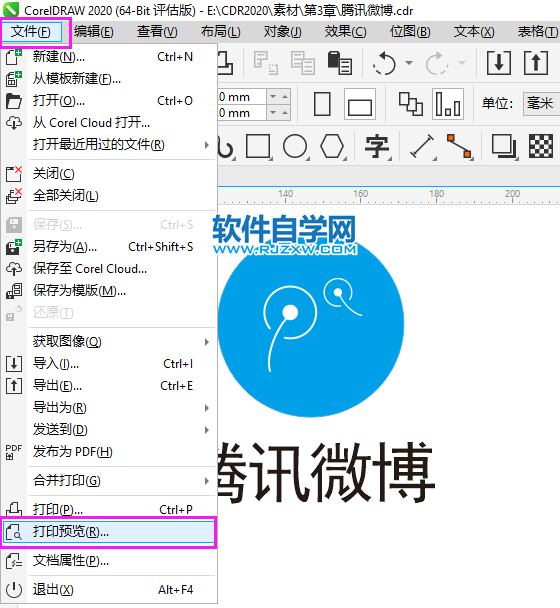
Task: Click power icon beside 退出(X)
Action: [x=14, y=590]
